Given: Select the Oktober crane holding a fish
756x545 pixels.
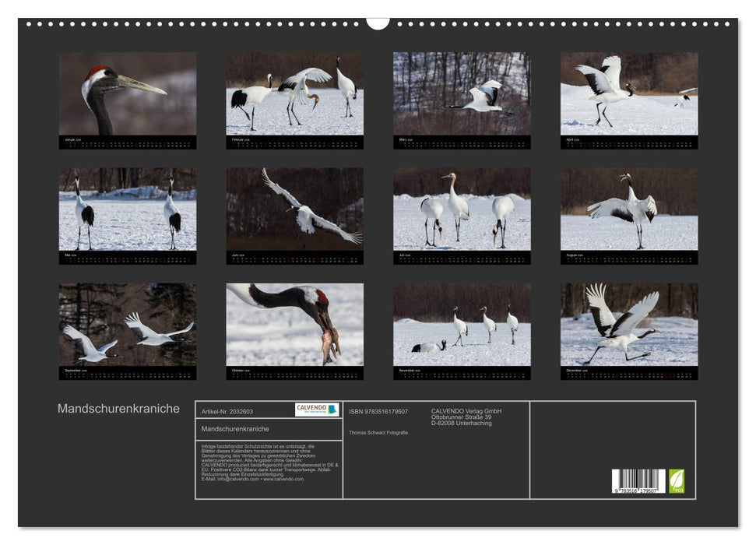Looking at the screenshot, I should click(294, 324).
